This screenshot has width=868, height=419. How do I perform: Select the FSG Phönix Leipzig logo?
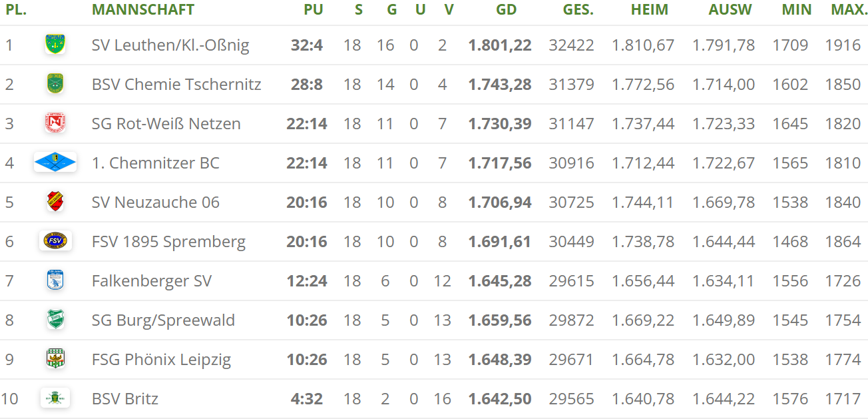pos(55,359)
